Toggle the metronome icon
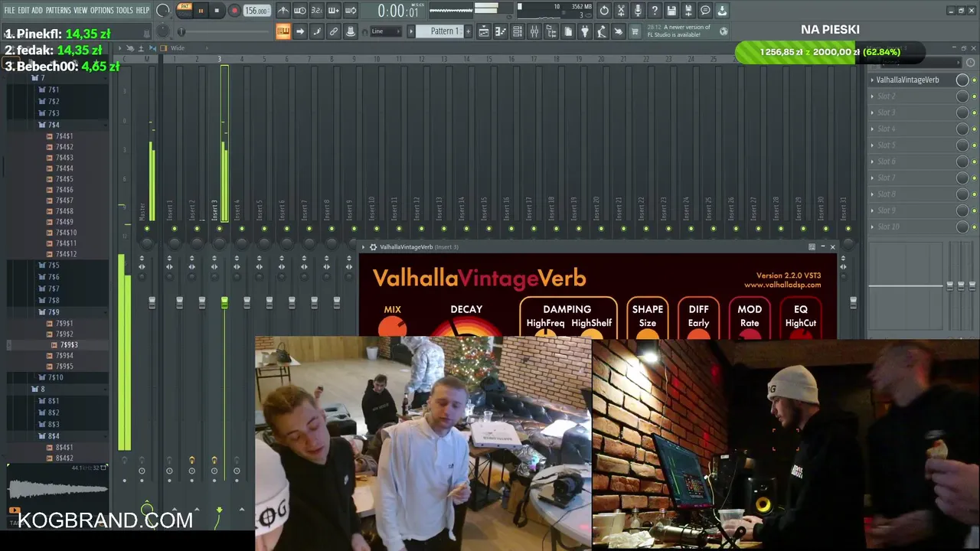980x551 pixels. [x=283, y=11]
